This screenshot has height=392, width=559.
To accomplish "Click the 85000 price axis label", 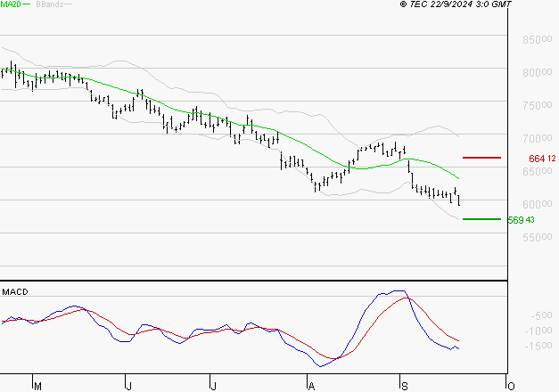I will pyautogui.click(x=538, y=39).
